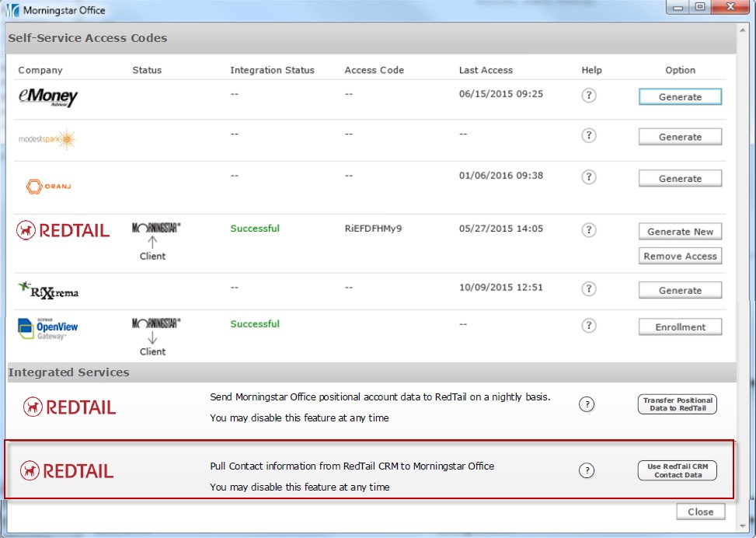Click the Morningstar Office title bar icon

coord(11,10)
